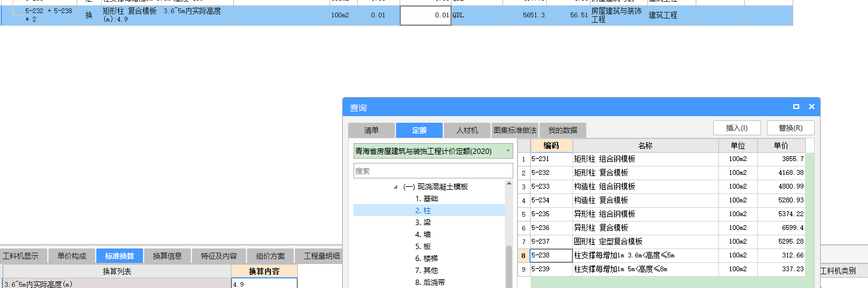
Task: Select tree item 4. 墙
Action: 423,235
